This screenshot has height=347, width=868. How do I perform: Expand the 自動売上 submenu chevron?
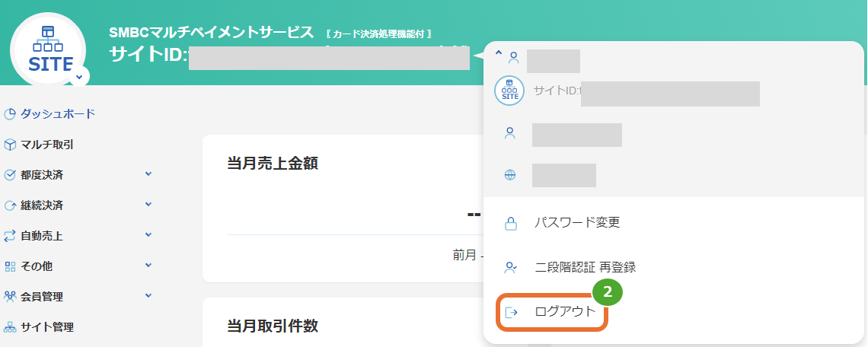coord(148,235)
